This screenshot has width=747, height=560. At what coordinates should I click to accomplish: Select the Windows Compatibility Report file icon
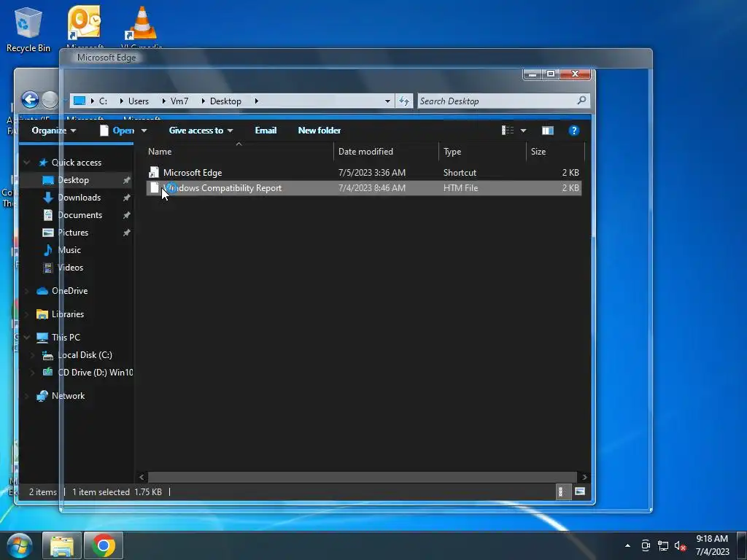coord(154,187)
